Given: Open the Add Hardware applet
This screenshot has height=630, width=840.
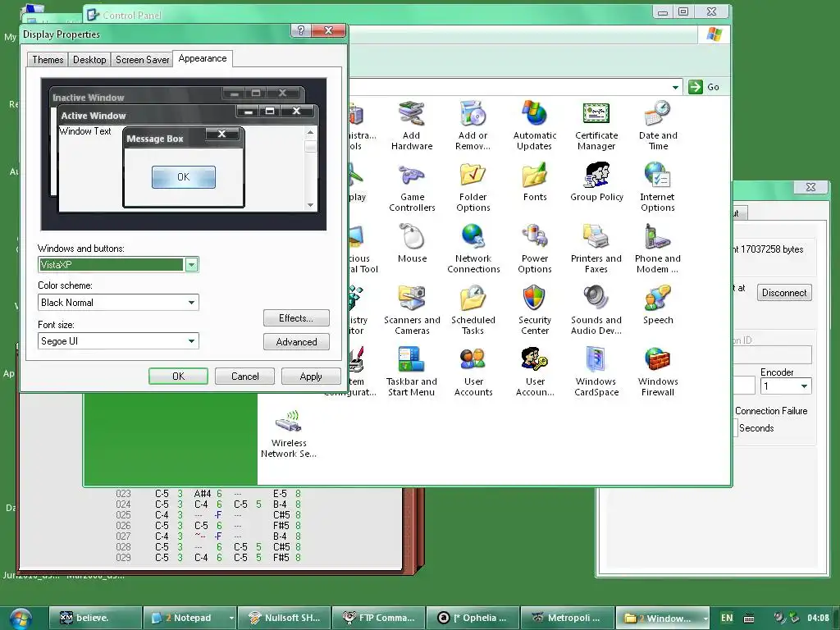Looking at the screenshot, I should coord(412,126).
